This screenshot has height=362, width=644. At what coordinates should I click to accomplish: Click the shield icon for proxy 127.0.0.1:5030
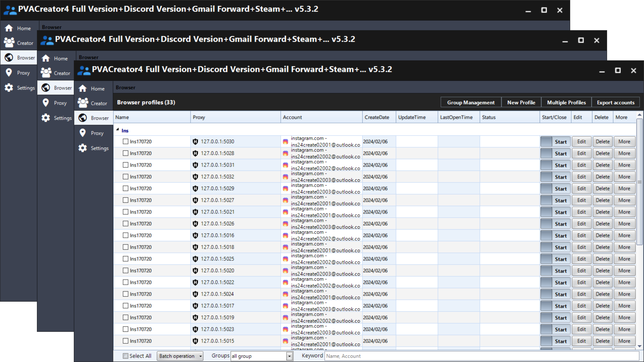[195, 142]
